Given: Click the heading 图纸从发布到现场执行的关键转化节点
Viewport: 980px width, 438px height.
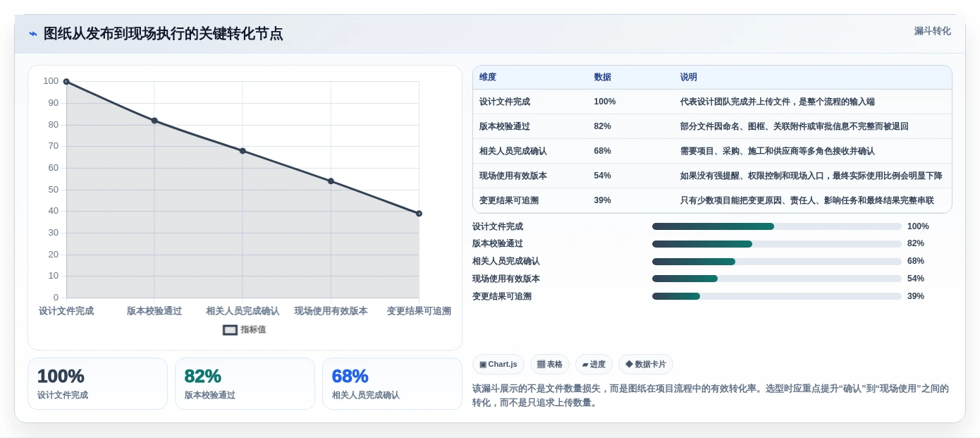Looking at the screenshot, I should (x=164, y=34).
